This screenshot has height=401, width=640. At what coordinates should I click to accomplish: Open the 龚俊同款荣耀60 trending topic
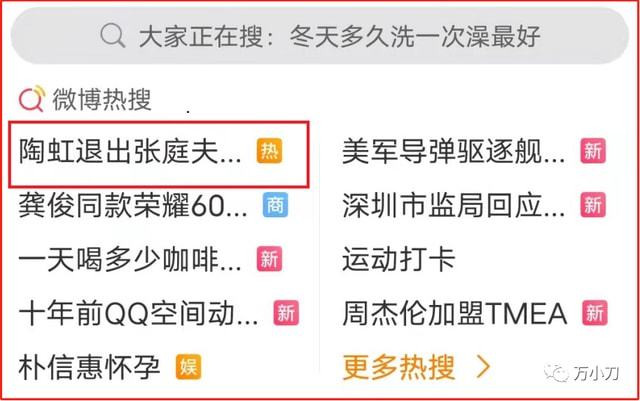click(x=133, y=205)
